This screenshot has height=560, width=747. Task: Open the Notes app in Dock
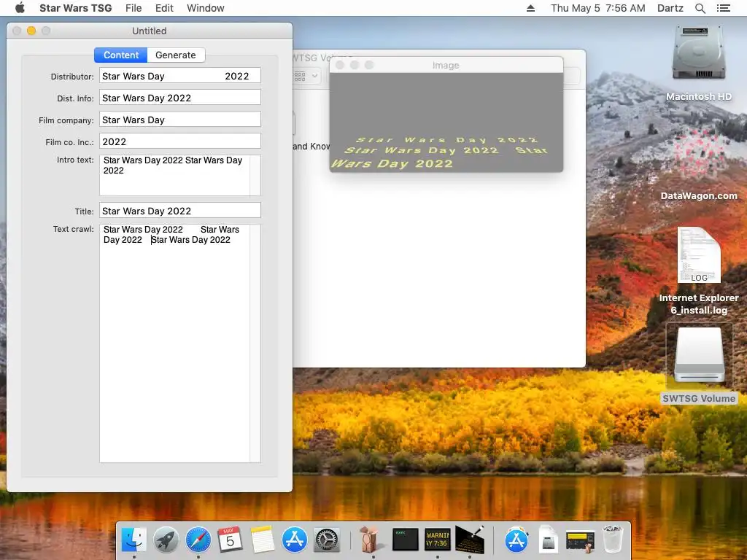(x=262, y=540)
